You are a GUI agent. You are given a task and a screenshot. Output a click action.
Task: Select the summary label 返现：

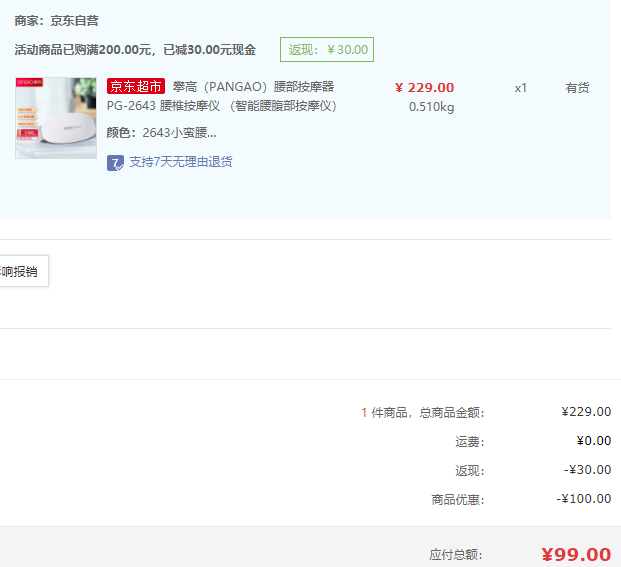pyautogui.click(x=470, y=470)
